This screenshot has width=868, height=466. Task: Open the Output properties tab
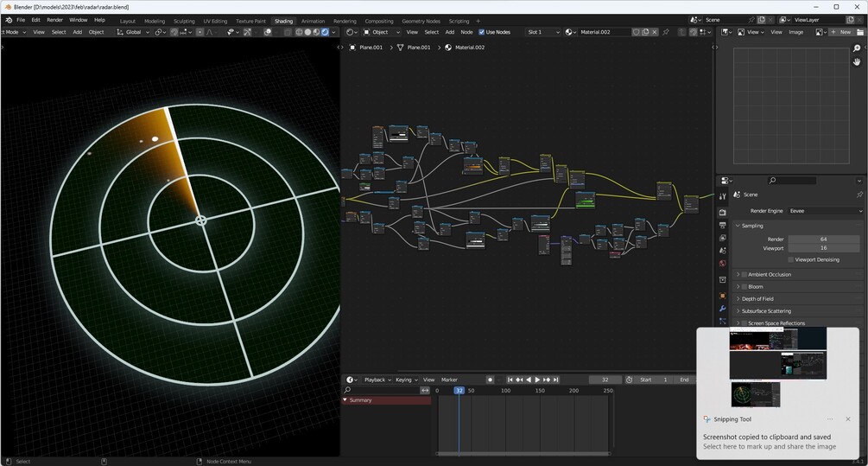[722, 226]
